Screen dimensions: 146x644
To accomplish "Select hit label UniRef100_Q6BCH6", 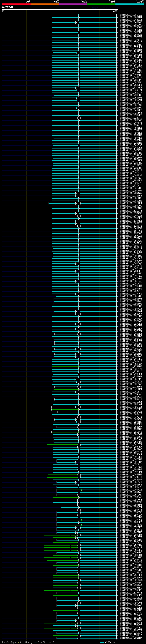I will pos(131,32).
